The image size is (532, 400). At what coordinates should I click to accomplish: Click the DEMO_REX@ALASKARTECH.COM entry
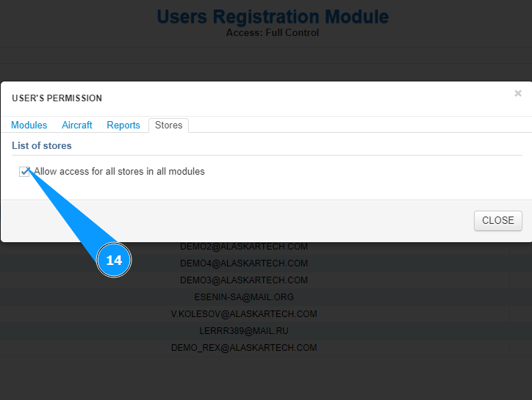[244, 348]
